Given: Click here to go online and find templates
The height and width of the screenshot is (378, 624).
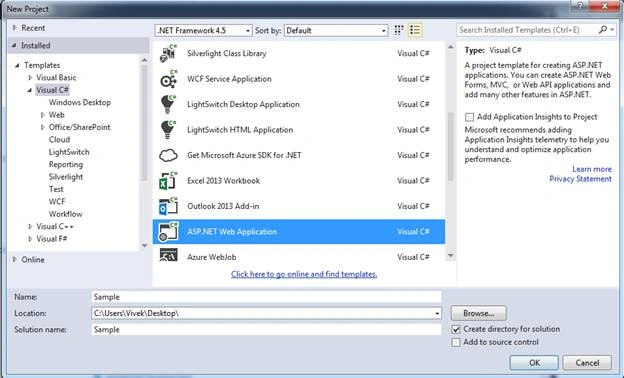Looking at the screenshot, I should [304, 274].
